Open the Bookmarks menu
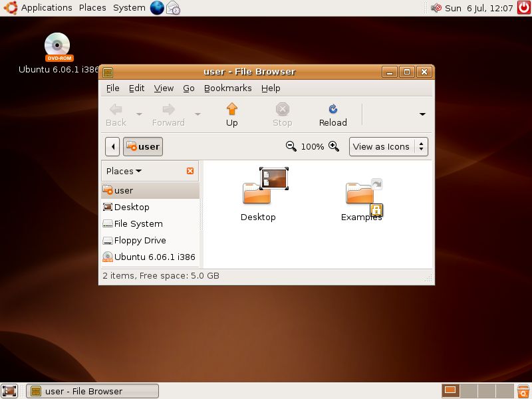 point(228,88)
